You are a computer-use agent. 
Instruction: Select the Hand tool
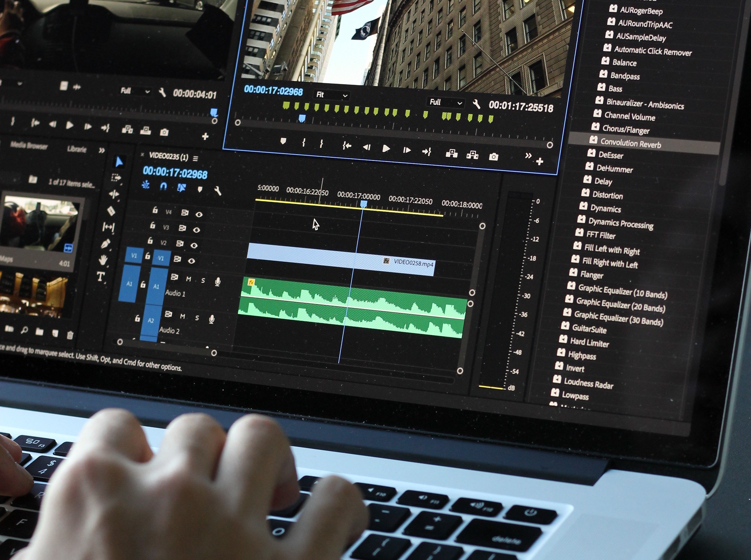[103, 260]
